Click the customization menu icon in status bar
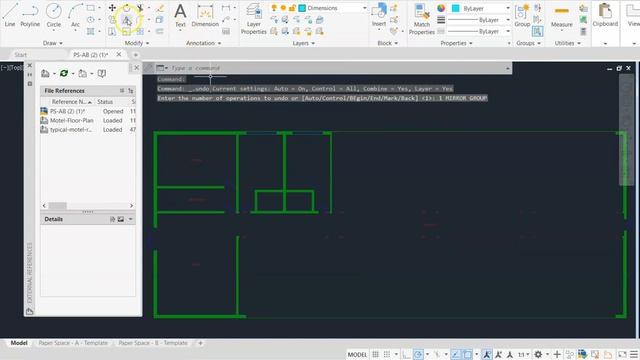The height and width of the screenshot is (360, 640). (x=633, y=354)
